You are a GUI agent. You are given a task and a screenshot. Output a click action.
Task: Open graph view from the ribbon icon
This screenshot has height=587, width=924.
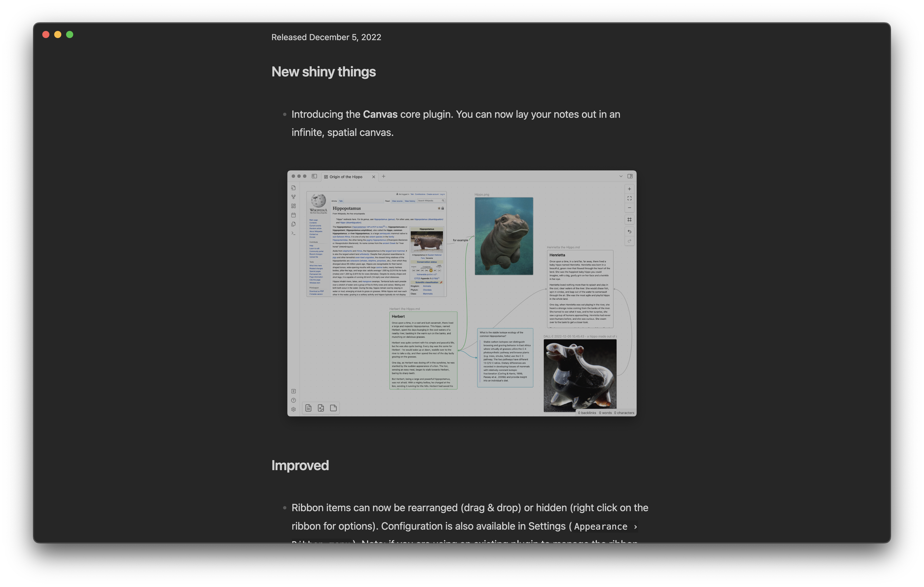tap(293, 197)
